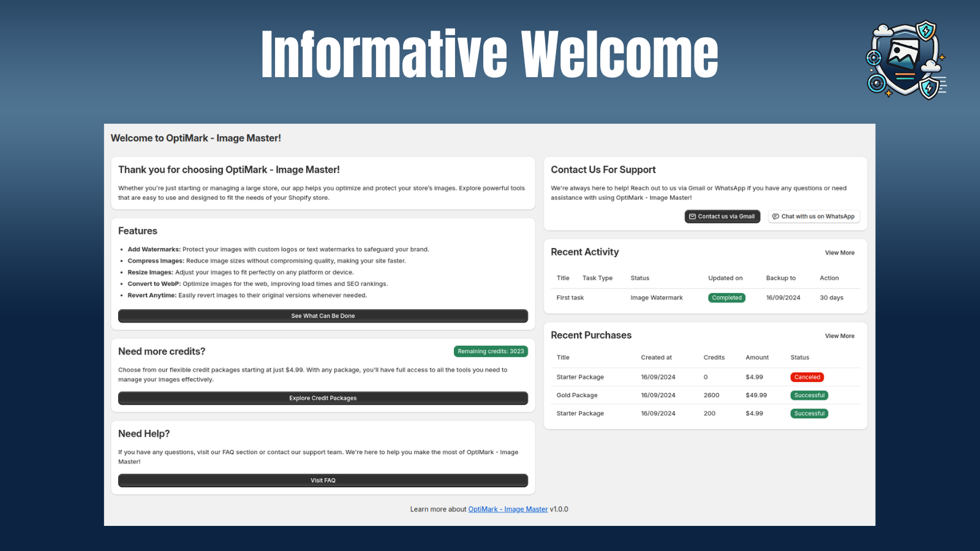Click the Canceled badge on Starter Package
980x551 pixels.
coord(807,377)
